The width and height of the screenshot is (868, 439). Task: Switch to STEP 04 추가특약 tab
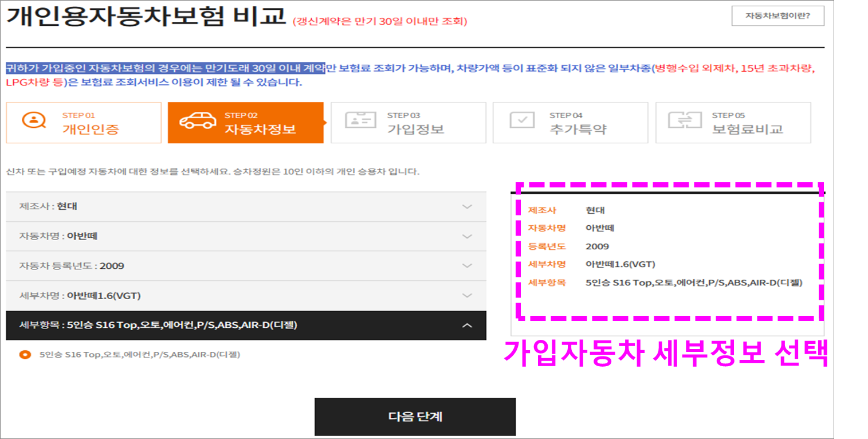pyautogui.click(x=569, y=122)
